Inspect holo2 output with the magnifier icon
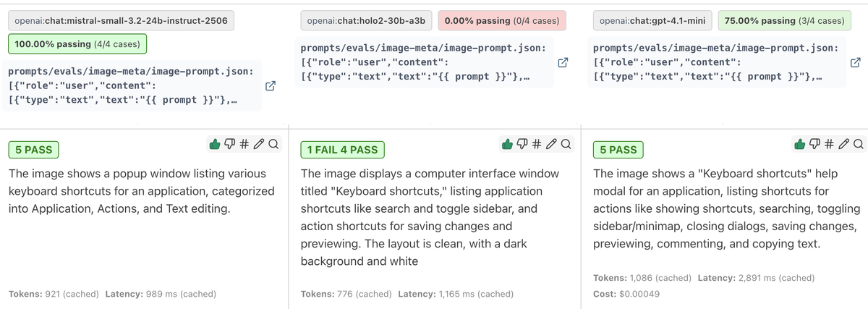This screenshot has width=868, height=309. 566,144
